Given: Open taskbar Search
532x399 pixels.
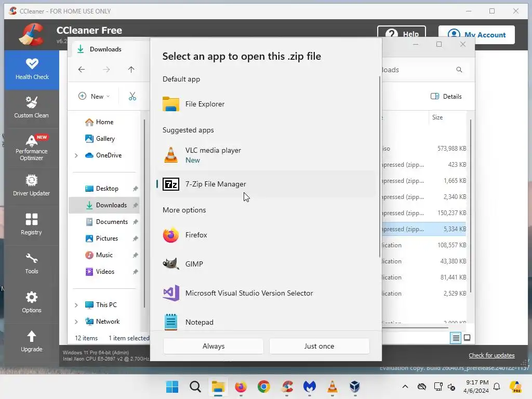Looking at the screenshot, I should [195, 387].
